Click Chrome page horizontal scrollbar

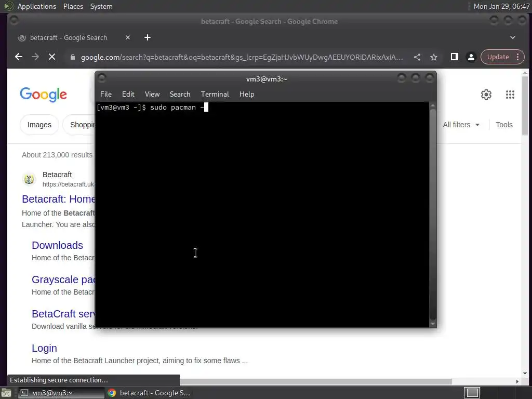315,381
